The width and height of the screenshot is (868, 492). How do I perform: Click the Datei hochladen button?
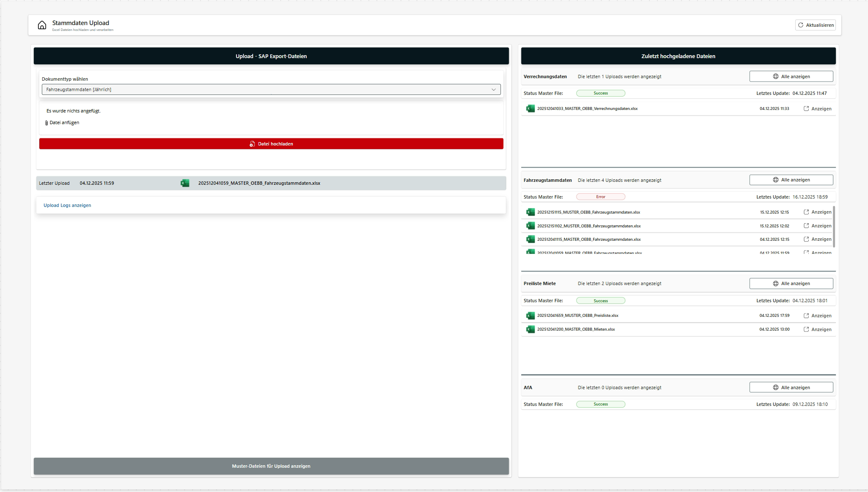(271, 143)
